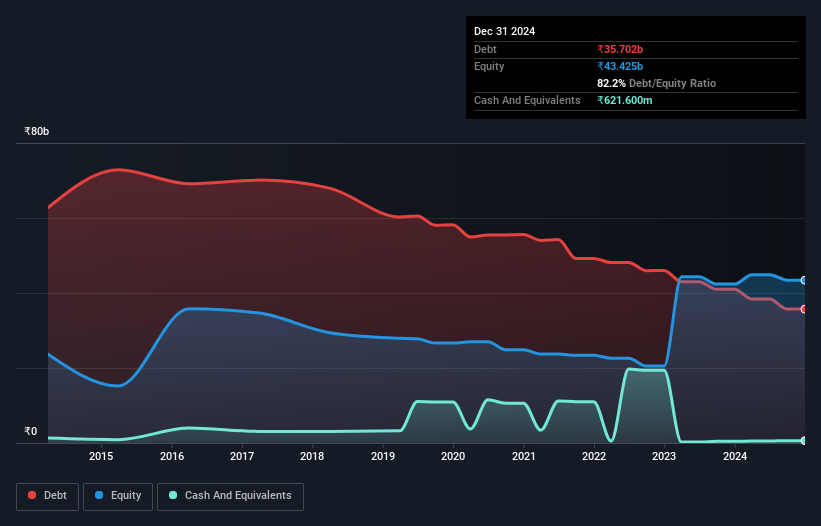Click the ₹80b y-axis label
821x526 pixels.
click(x=37, y=131)
